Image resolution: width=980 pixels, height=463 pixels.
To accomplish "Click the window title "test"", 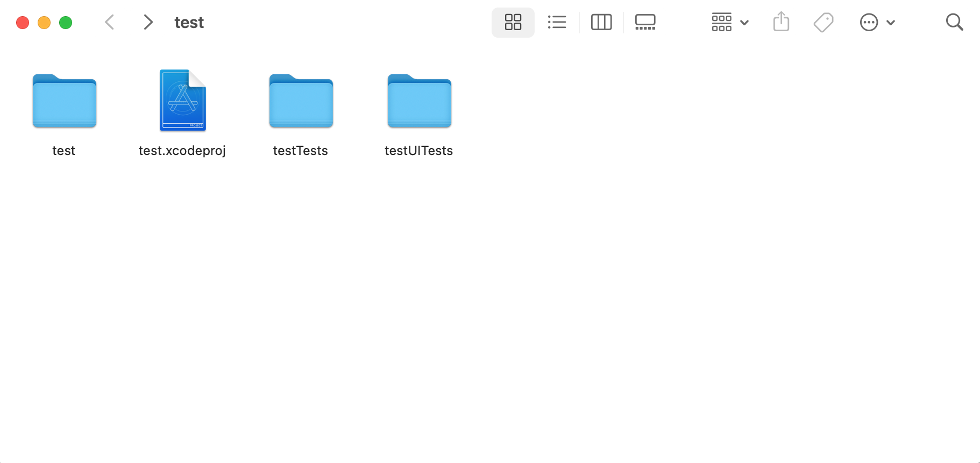I will (x=189, y=23).
